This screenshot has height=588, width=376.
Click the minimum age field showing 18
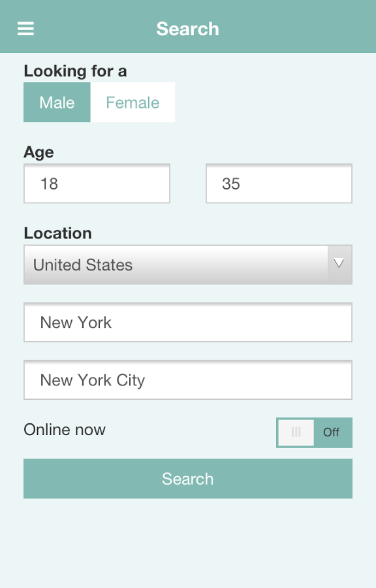click(97, 184)
